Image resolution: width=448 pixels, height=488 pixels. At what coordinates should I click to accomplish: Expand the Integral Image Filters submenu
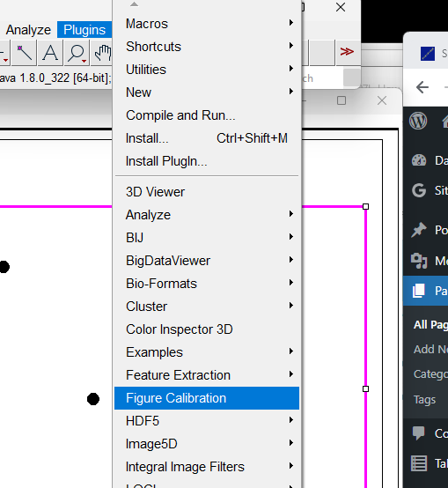point(207,467)
